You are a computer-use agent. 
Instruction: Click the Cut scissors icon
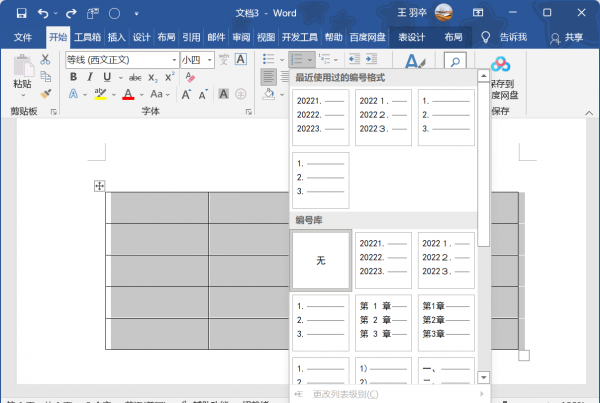pos(46,60)
